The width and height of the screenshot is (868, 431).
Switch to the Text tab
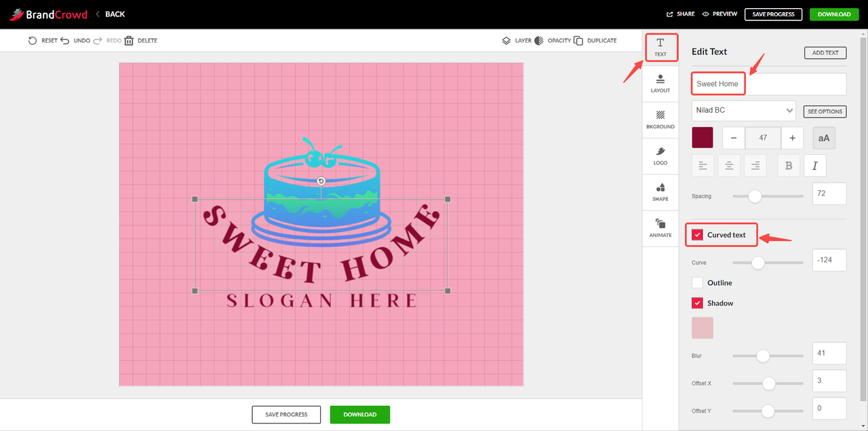660,48
